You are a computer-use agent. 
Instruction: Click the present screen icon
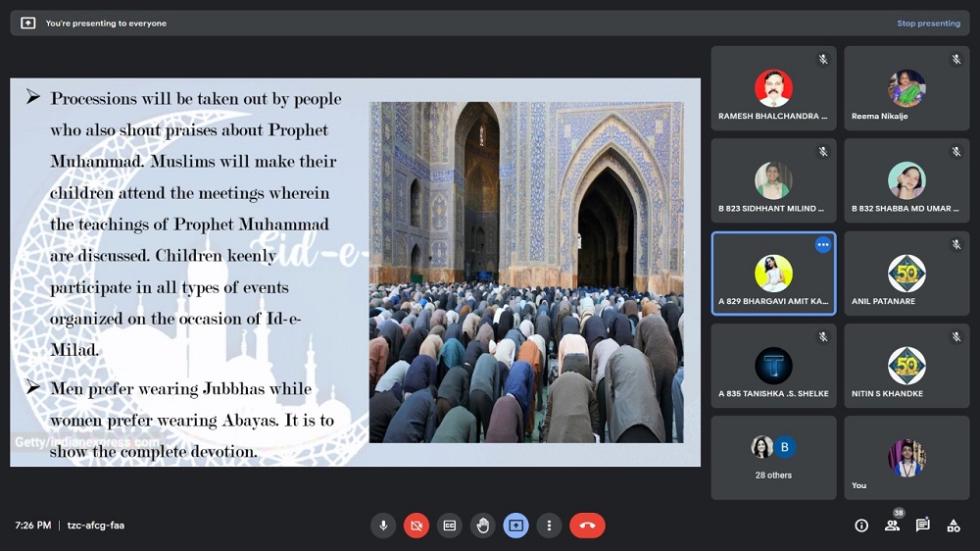tap(515, 526)
